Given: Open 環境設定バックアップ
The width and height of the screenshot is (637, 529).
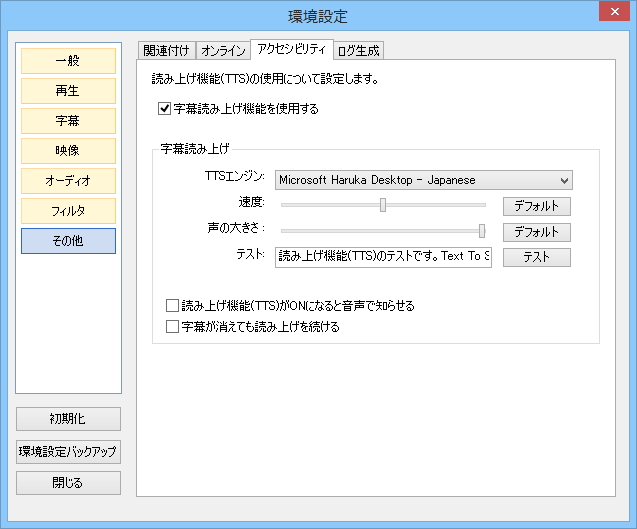Looking at the screenshot, I should (x=68, y=452).
